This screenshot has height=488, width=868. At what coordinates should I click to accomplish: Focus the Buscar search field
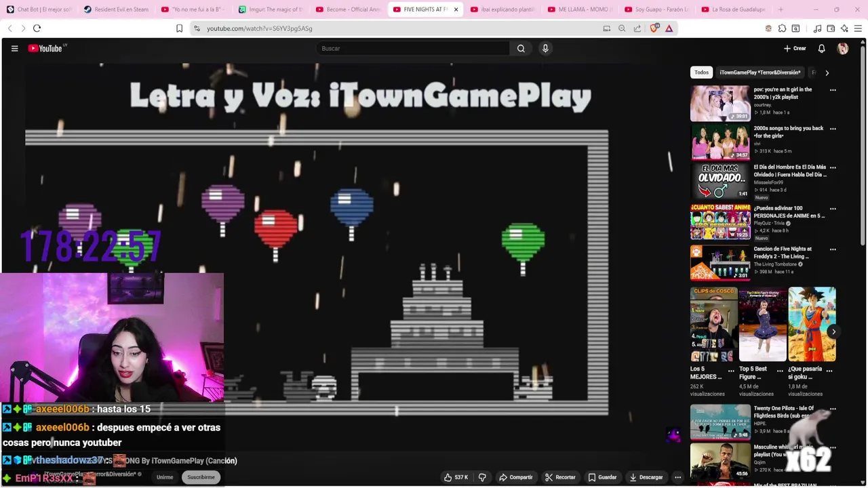(x=413, y=48)
